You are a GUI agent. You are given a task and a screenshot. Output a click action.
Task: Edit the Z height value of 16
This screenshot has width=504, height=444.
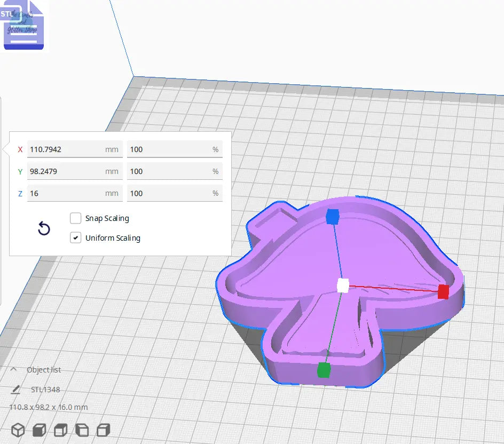coord(69,193)
